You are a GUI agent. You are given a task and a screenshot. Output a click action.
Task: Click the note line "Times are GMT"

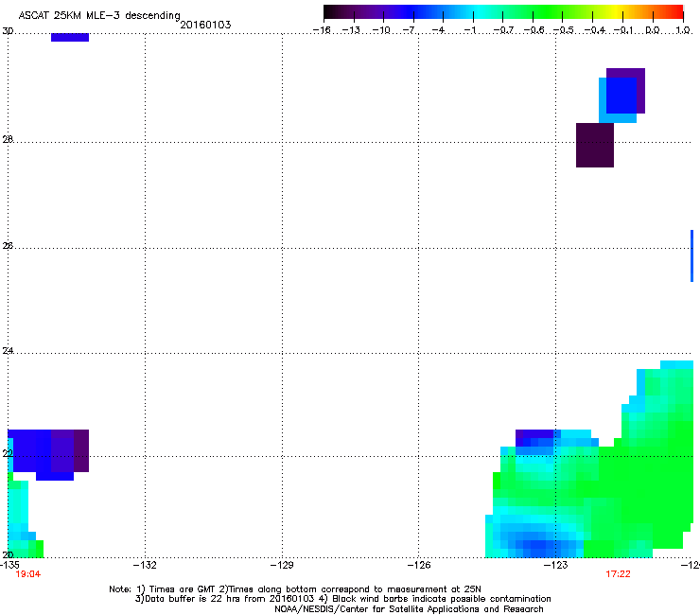[183, 589]
